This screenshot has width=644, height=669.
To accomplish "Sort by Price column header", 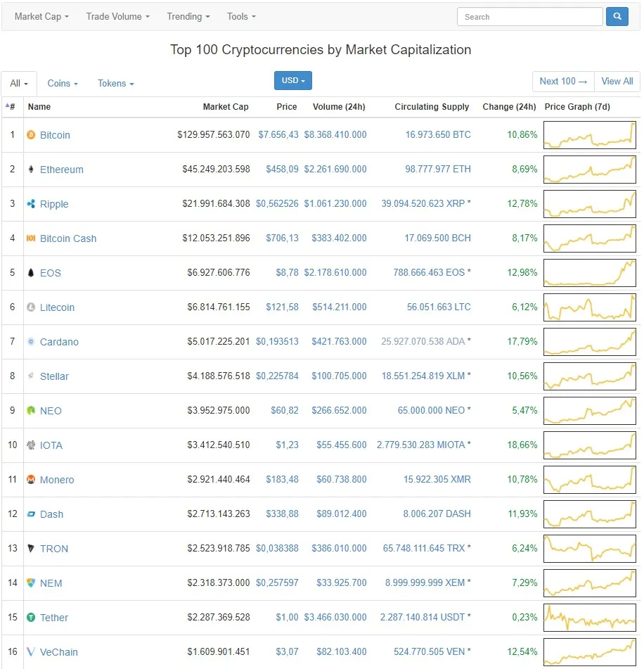I will [x=287, y=107].
